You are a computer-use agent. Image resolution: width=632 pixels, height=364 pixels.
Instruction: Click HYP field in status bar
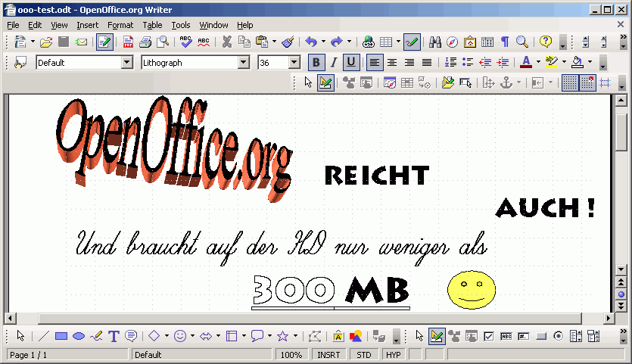pyautogui.click(x=394, y=355)
